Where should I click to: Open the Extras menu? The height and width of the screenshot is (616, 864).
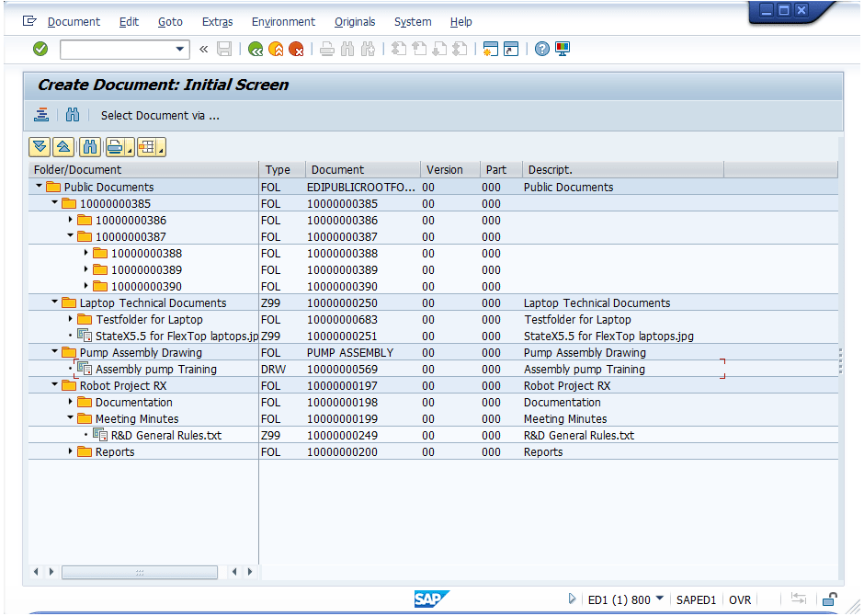(217, 21)
